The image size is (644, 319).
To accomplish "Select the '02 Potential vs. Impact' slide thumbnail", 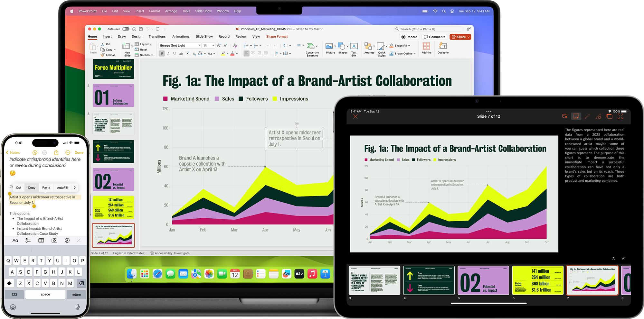I will (x=113, y=179).
